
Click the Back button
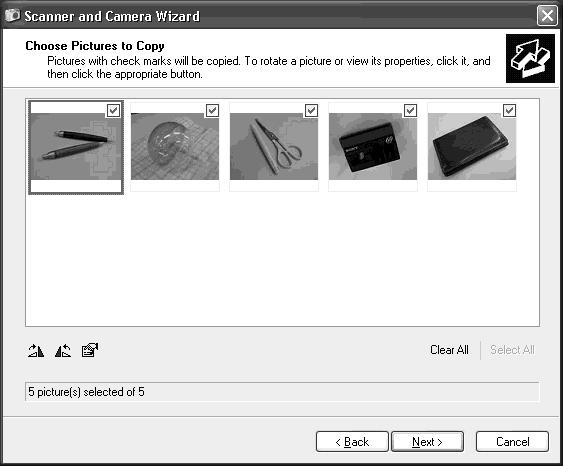[352, 442]
